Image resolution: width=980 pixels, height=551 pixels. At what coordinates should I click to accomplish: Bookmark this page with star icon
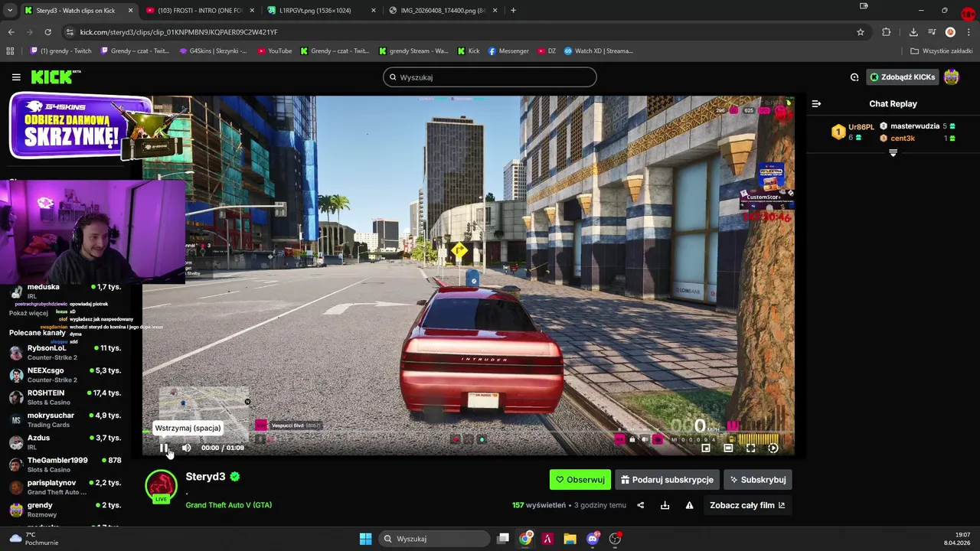tap(861, 32)
